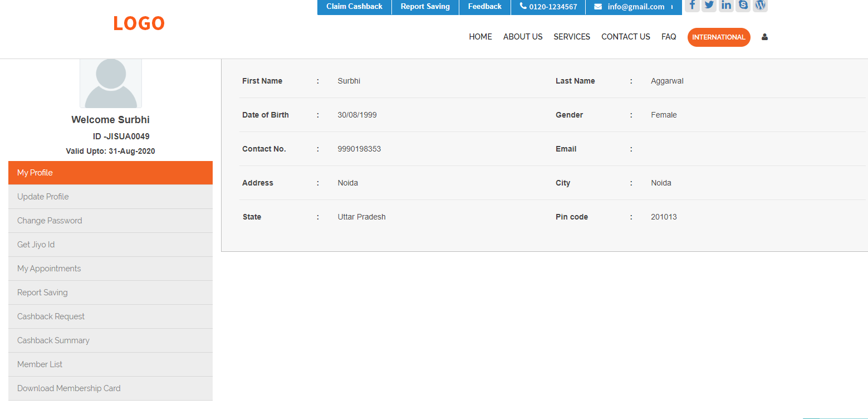Open the SERVICES menu item
The height and width of the screenshot is (419, 868).
click(x=571, y=37)
